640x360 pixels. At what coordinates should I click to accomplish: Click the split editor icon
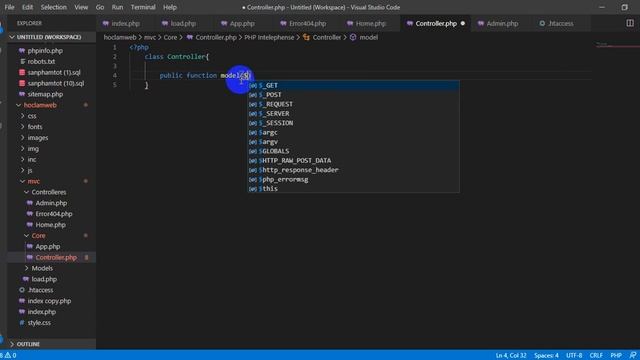click(x=630, y=23)
